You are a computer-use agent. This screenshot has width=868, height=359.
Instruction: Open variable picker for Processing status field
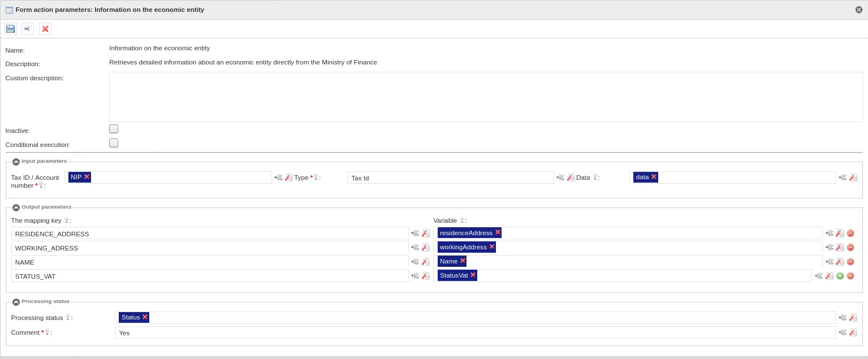[843, 318]
